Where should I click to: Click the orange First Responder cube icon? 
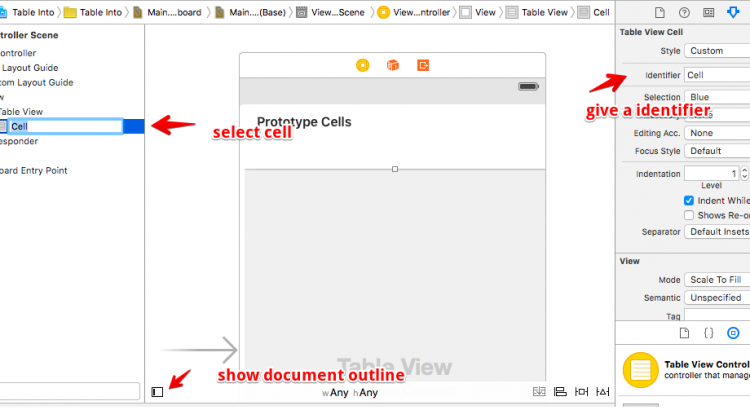coord(393,65)
